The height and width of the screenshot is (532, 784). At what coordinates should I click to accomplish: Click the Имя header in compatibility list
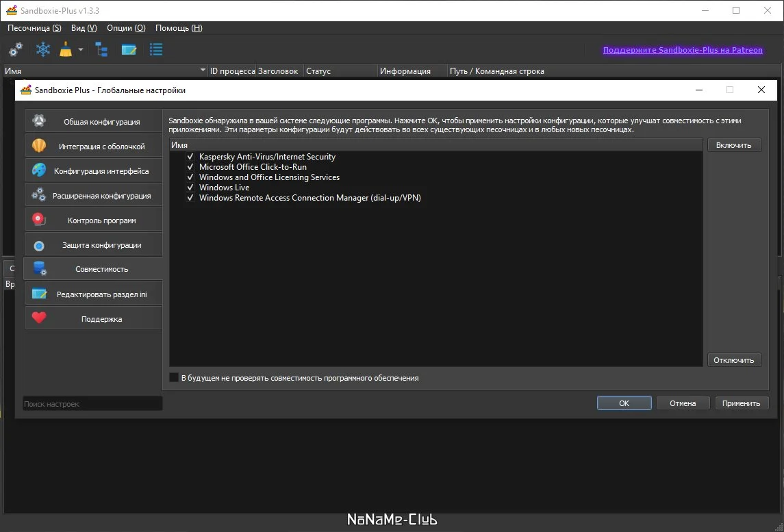436,145
